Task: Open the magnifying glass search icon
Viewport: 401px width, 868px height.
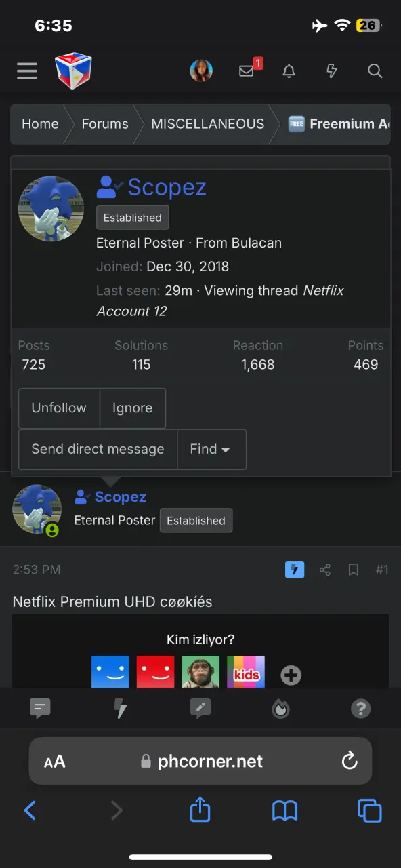Action: 375,71
